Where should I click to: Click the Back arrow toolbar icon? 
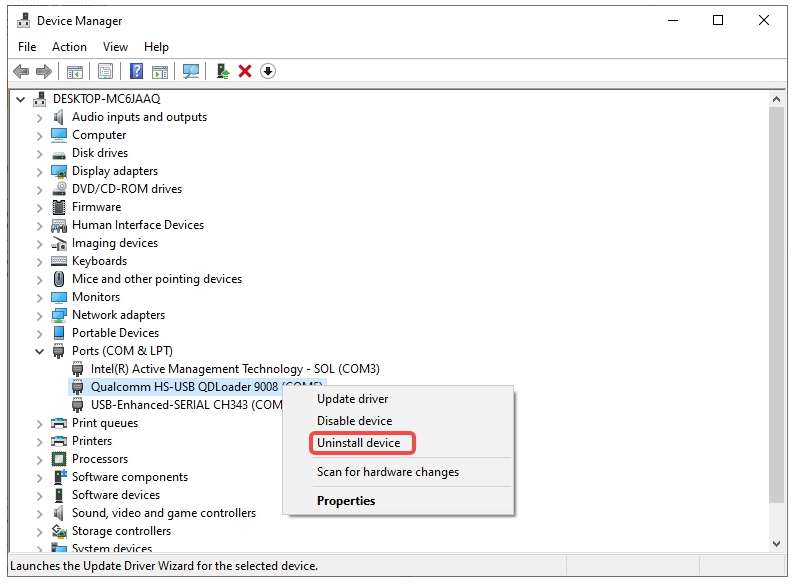click(21, 71)
